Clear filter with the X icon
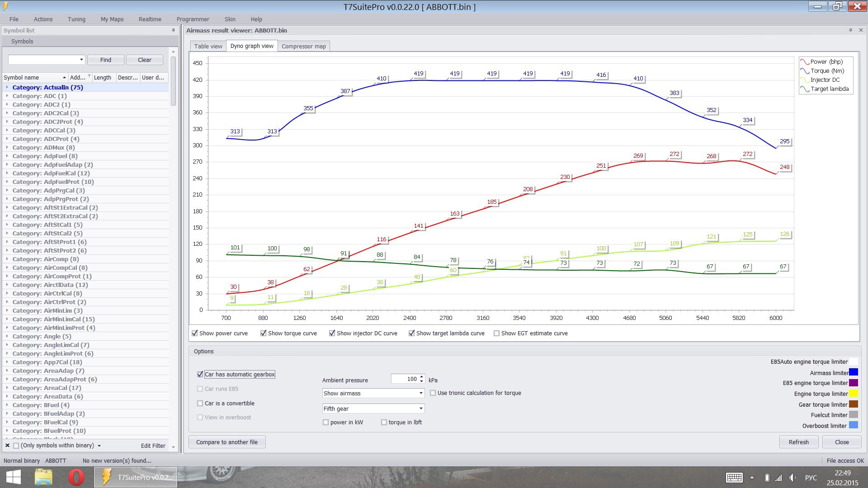This screenshot has height=488, width=868. pos(7,446)
